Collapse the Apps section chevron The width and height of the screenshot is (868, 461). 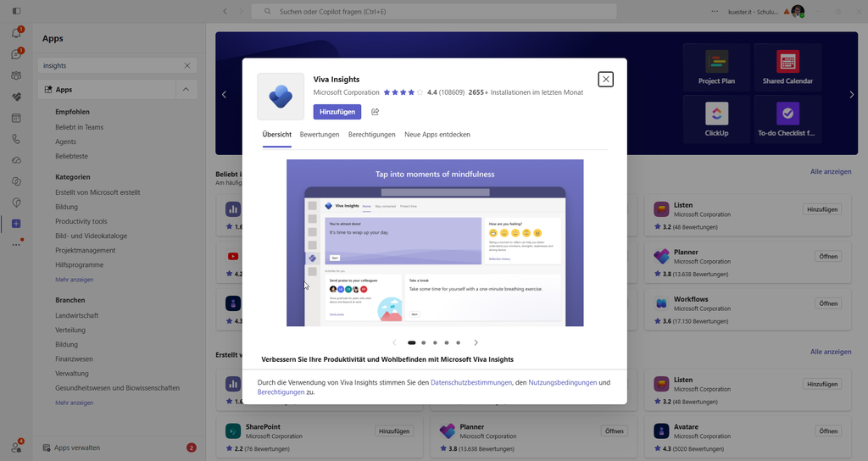(186, 90)
